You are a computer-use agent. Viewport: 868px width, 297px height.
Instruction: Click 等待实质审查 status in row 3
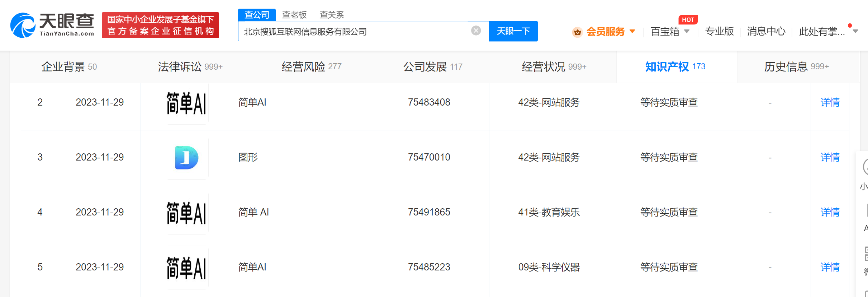pyautogui.click(x=669, y=157)
